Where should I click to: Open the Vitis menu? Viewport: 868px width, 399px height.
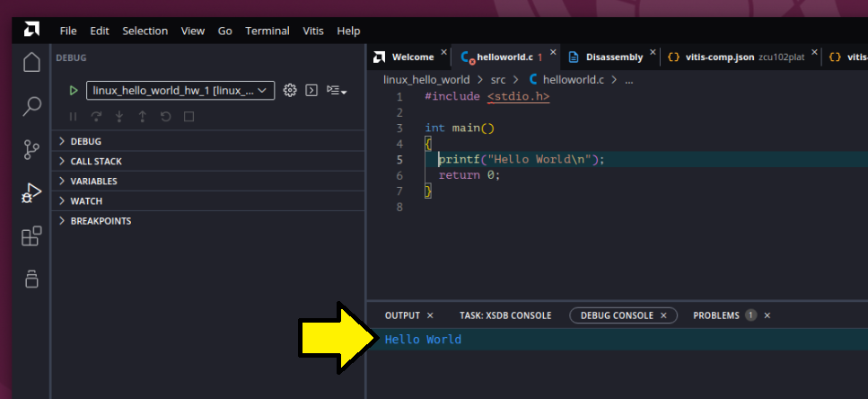click(313, 31)
